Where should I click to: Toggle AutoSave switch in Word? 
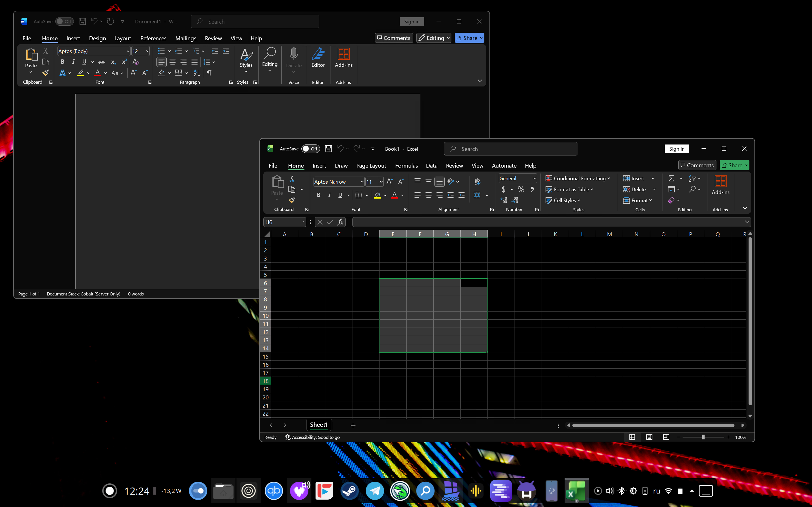click(64, 21)
